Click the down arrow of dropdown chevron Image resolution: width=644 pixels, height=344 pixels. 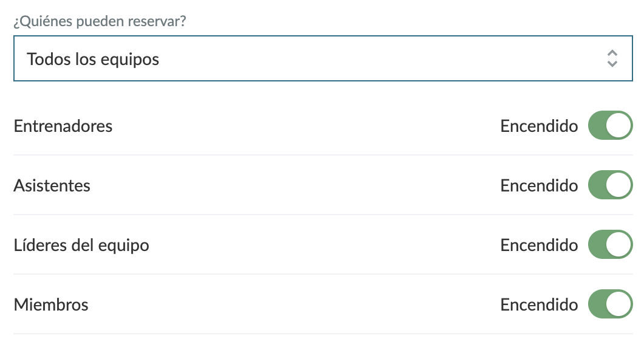(x=612, y=63)
